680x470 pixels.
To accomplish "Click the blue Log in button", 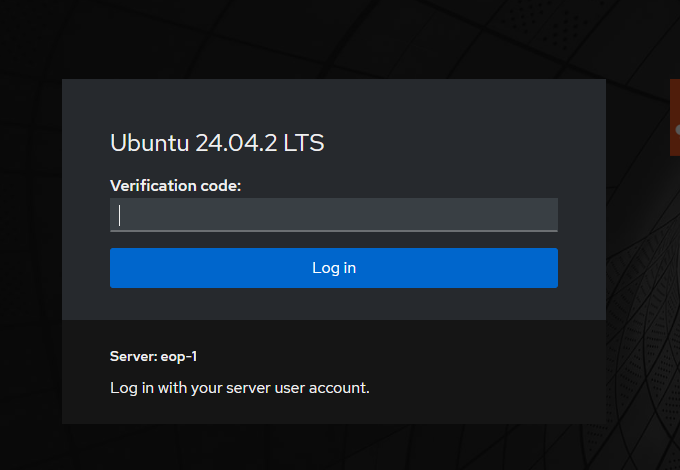I will (x=333, y=268).
